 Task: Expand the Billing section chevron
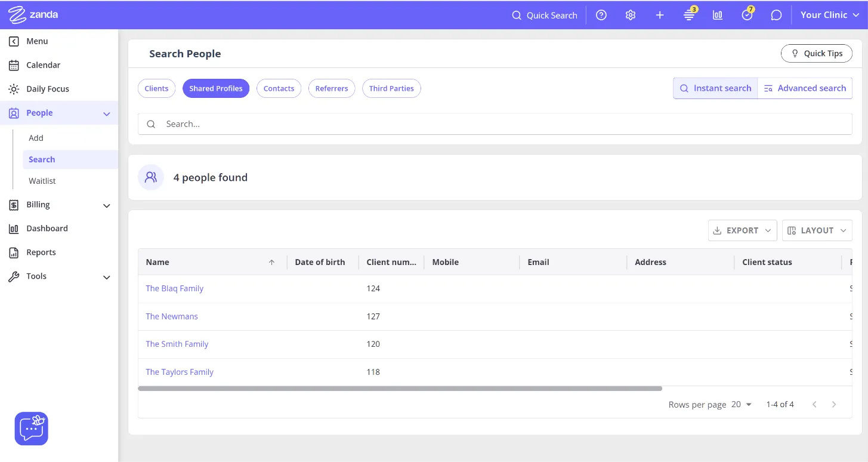[107, 205]
